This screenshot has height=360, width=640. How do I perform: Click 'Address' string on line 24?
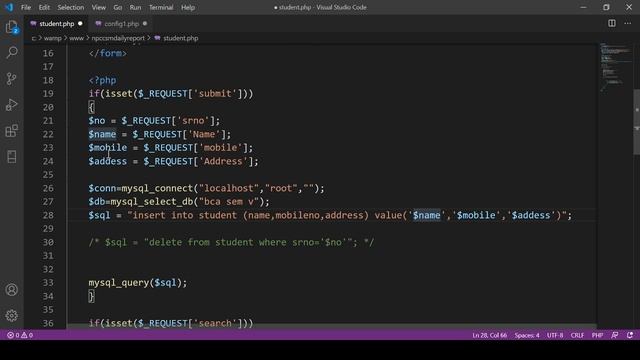[223, 161]
